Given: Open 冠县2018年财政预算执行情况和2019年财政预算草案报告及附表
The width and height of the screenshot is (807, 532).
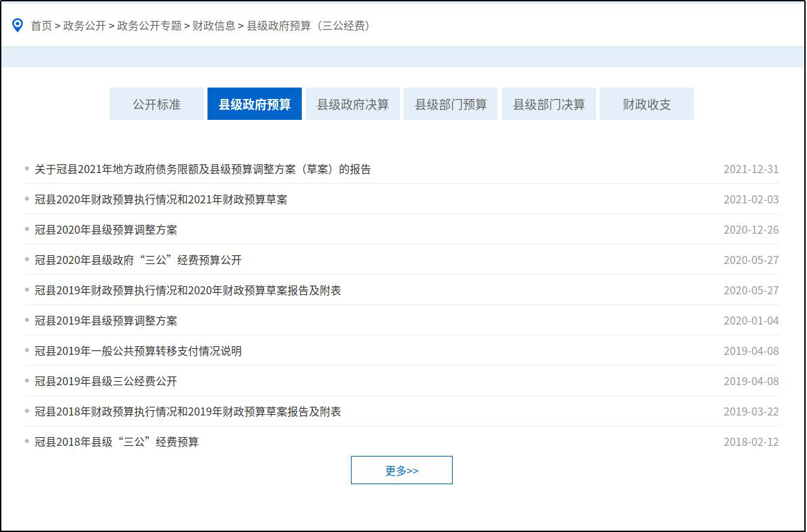Looking at the screenshot, I should click(188, 412).
